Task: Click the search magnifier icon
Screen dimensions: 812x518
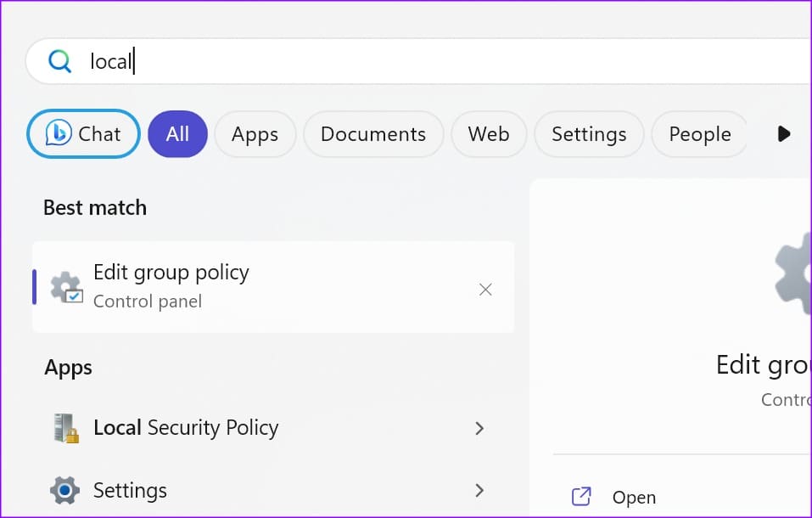Action: (x=59, y=61)
